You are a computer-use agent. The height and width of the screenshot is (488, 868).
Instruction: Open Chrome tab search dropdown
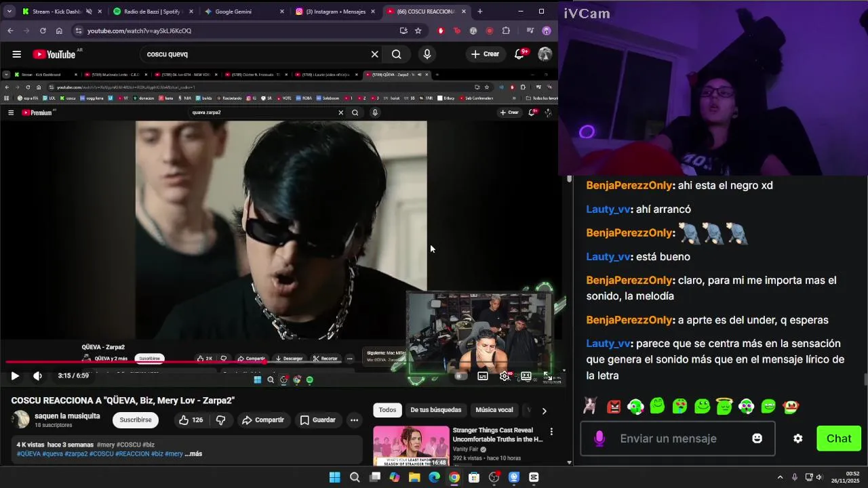(9, 12)
